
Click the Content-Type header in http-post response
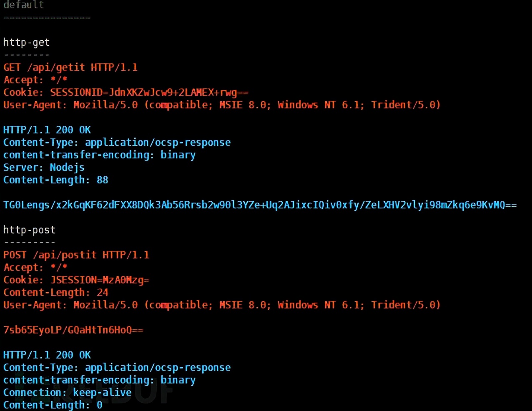117,368
